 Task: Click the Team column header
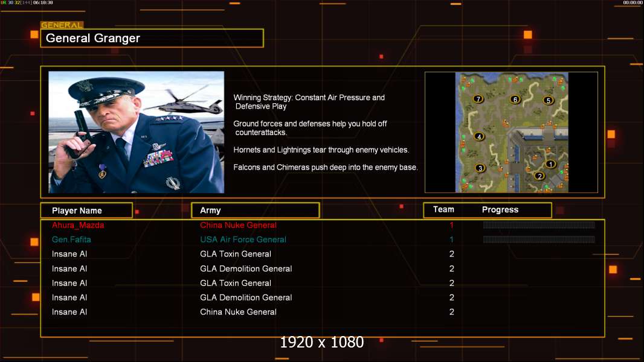tap(443, 209)
